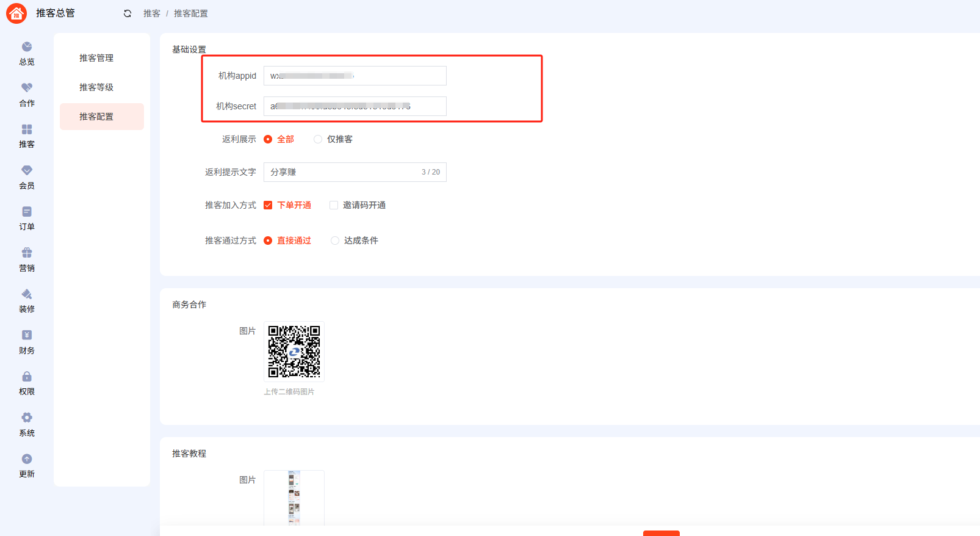Screen dimensions: 980x536
Task: Click the 推客总管 home logo icon
Action: pyautogui.click(x=16, y=13)
